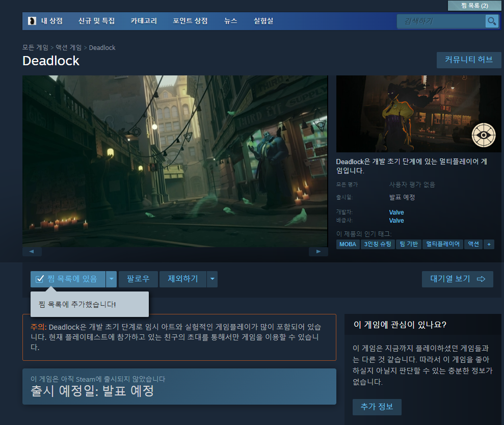Click the 찜 목록에 추가했습니다! notification

point(90,304)
